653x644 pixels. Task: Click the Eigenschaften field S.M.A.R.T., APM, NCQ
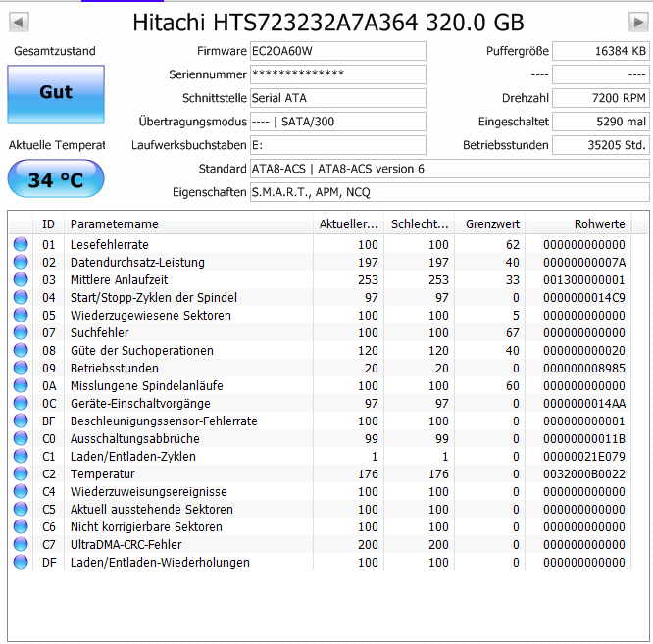[x=450, y=192]
